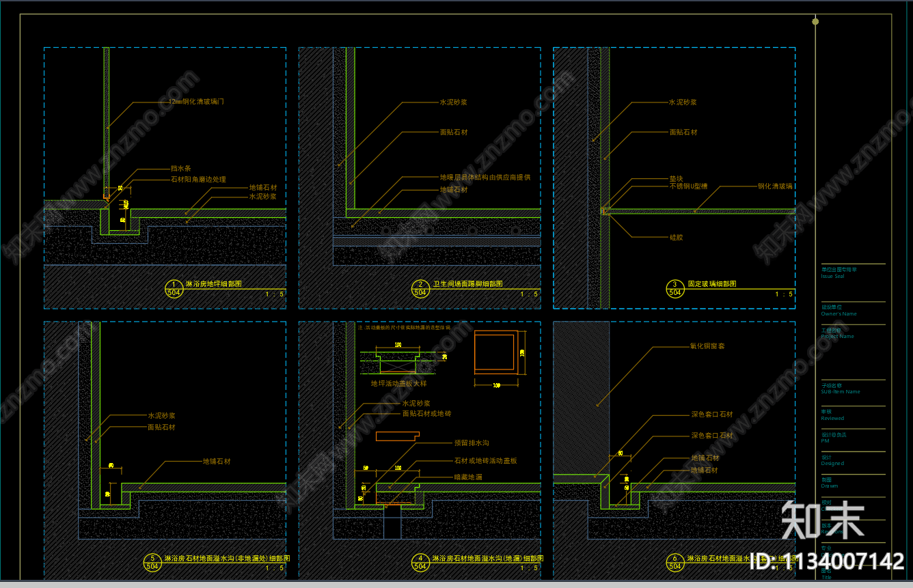Click detail number bubble 4 / 504
This screenshot has height=588, width=913.
pos(420,562)
